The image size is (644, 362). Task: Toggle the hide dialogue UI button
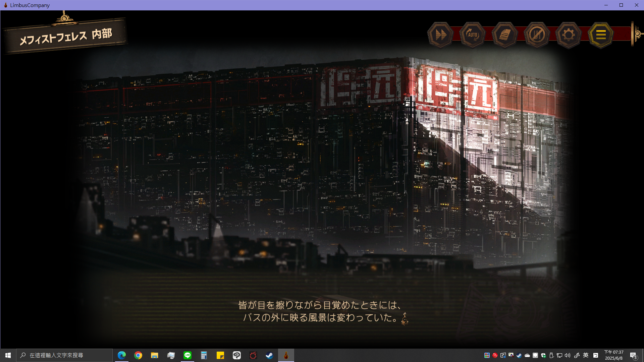pos(537,35)
